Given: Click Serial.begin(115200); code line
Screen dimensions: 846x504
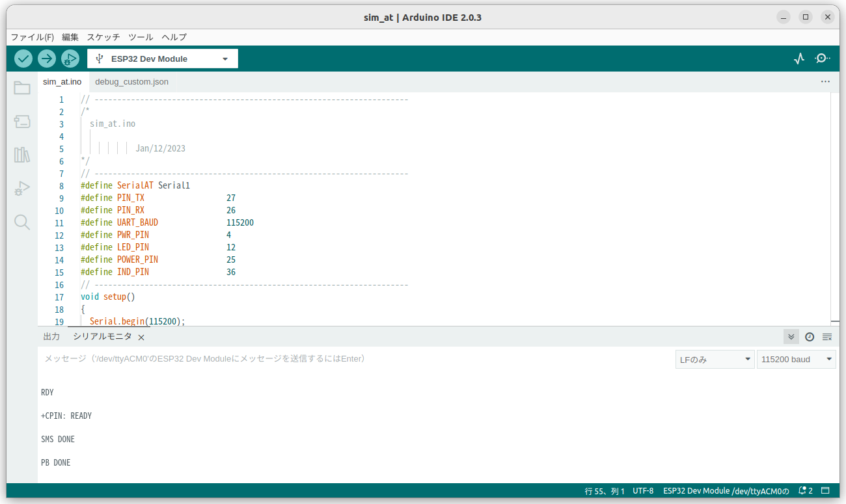Looking at the screenshot, I should point(137,321).
